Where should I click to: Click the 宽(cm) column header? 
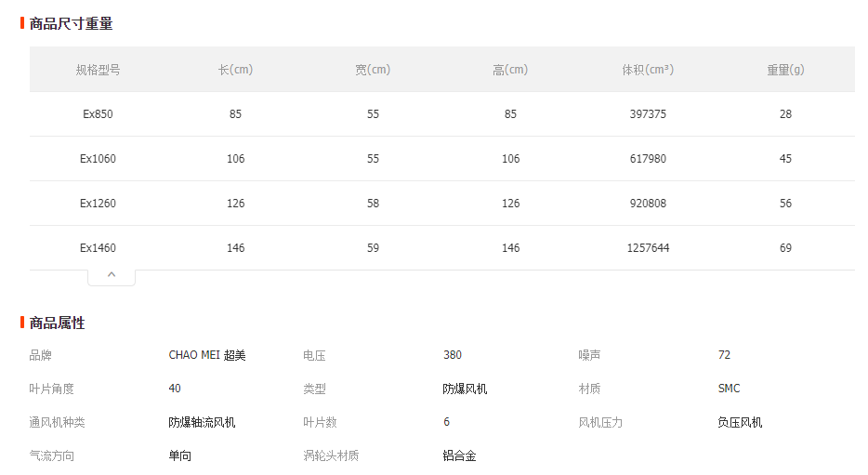(x=373, y=70)
